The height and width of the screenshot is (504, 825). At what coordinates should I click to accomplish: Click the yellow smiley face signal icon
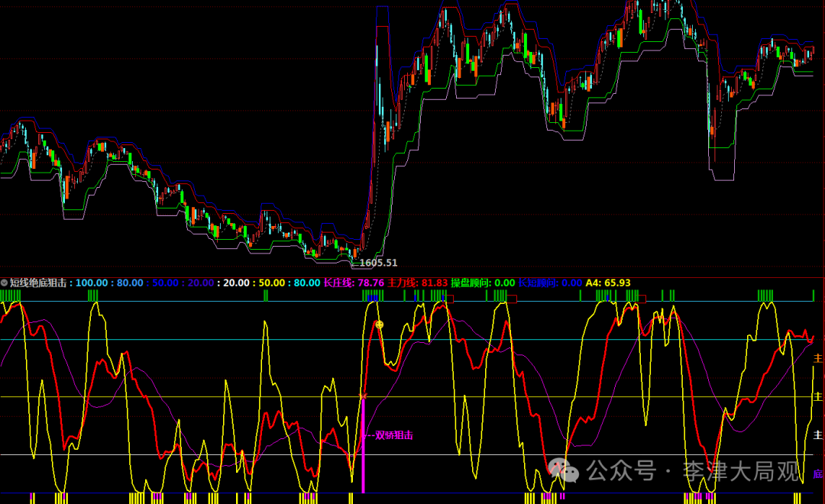click(379, 325)
